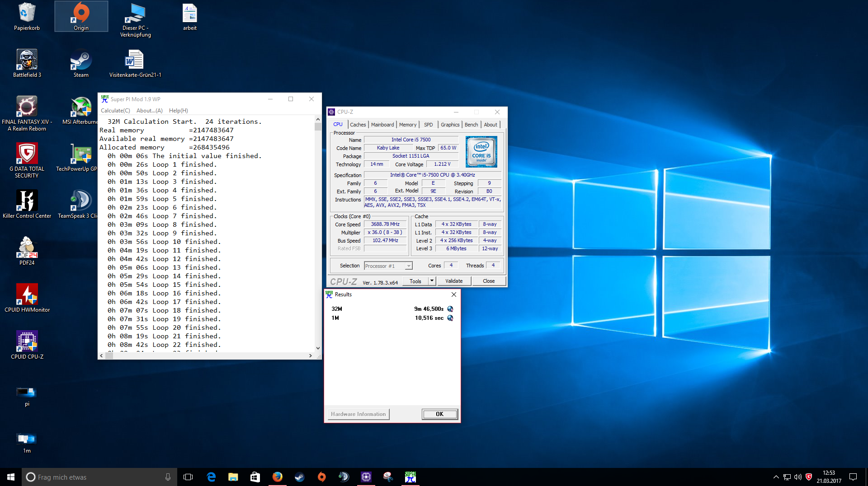Launch Origin from the desktop
Image resolution: width=868 pixels, height=486 pixels.
coord(81,17)
